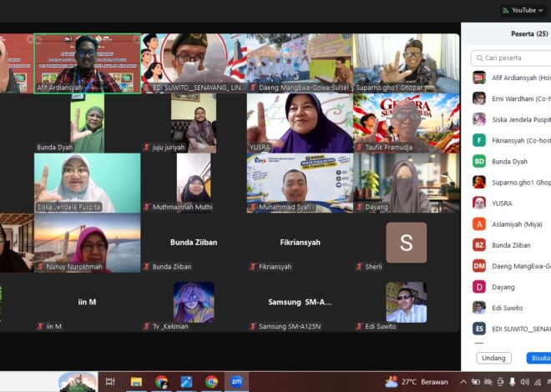Select Tv _Kekinian's avatar tile
The image size is (551, 392).
pos(194,303)
